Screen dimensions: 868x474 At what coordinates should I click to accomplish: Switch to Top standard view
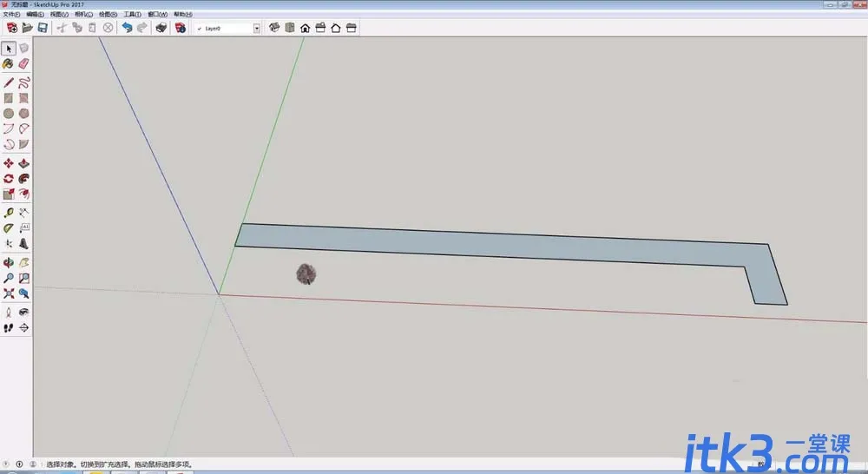[290, 28]
